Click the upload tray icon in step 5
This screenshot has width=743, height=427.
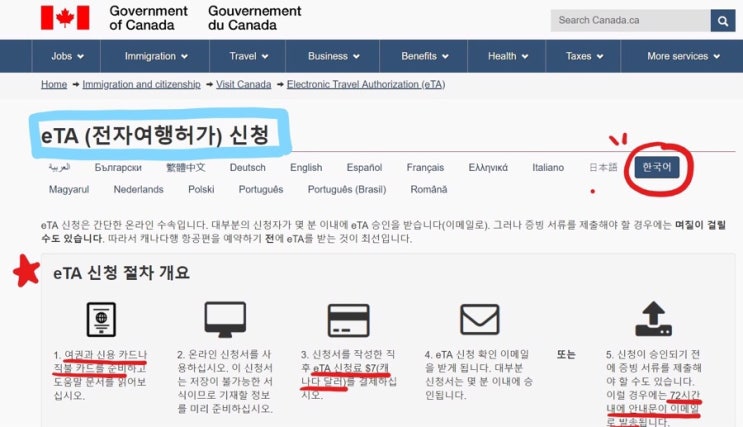[653, 319]
